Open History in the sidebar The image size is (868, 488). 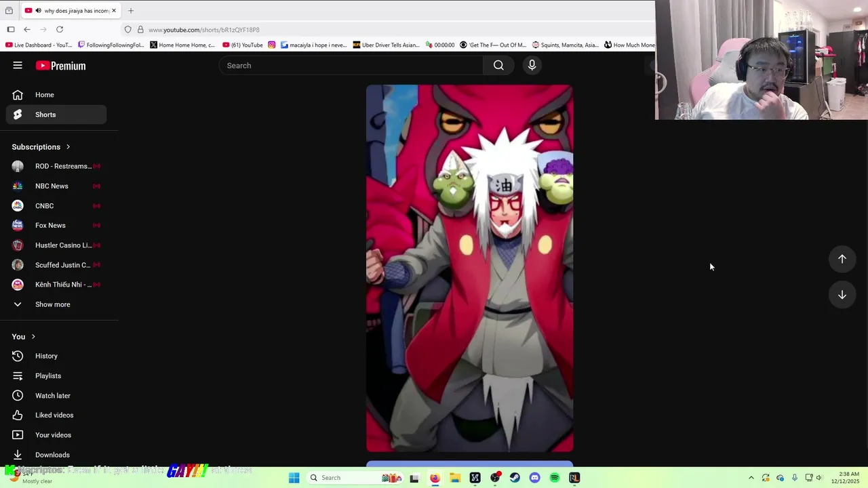tap(56, 356)
